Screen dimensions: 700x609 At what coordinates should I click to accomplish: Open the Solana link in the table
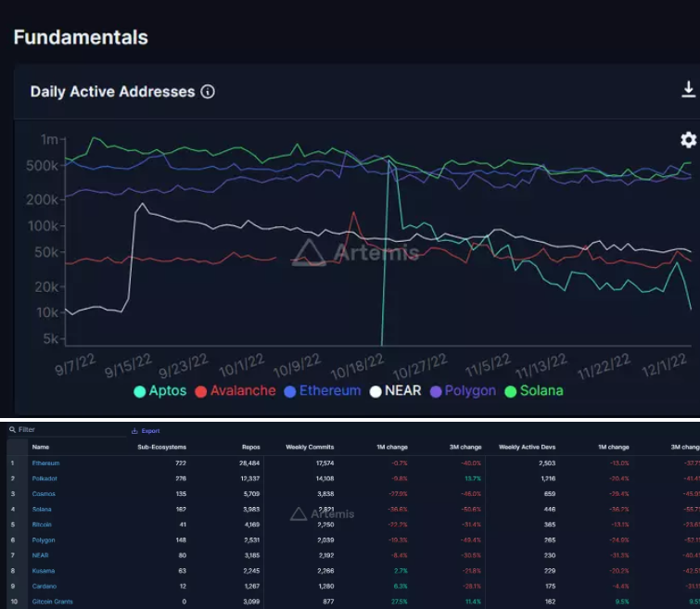(42, 510)
